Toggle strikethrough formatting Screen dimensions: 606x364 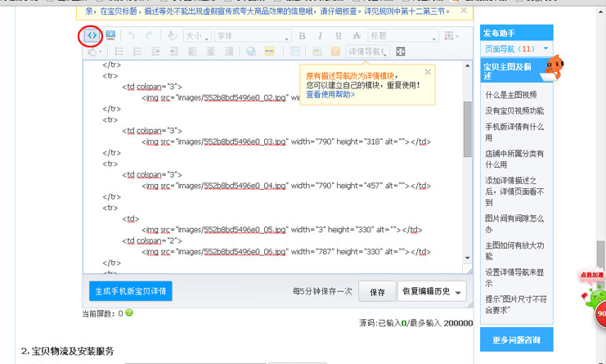pyautogui.click(x=356, y=36)
